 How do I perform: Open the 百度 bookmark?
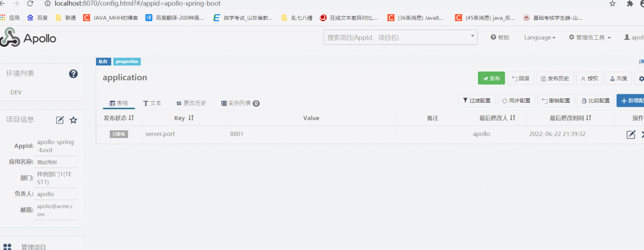[37, 18]
